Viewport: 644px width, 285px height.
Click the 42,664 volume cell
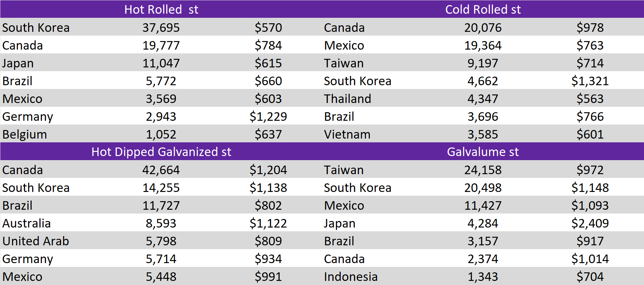click(x=161, y=170)
